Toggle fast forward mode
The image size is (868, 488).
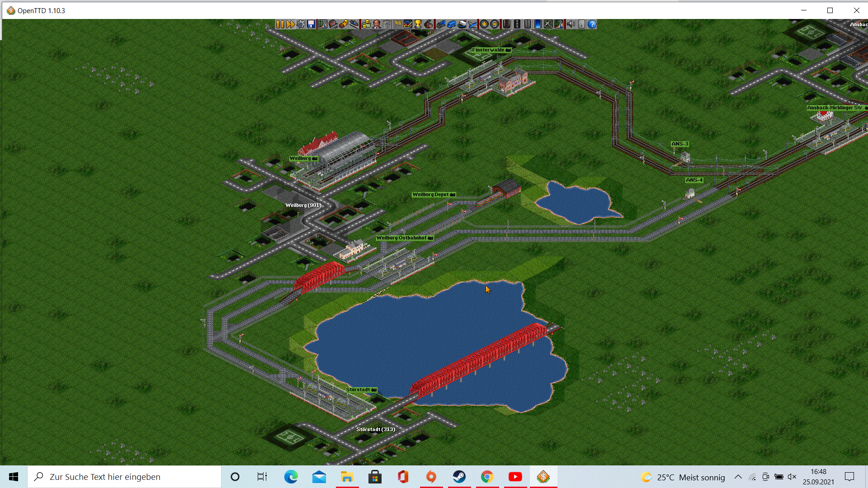tap(290, 24)
